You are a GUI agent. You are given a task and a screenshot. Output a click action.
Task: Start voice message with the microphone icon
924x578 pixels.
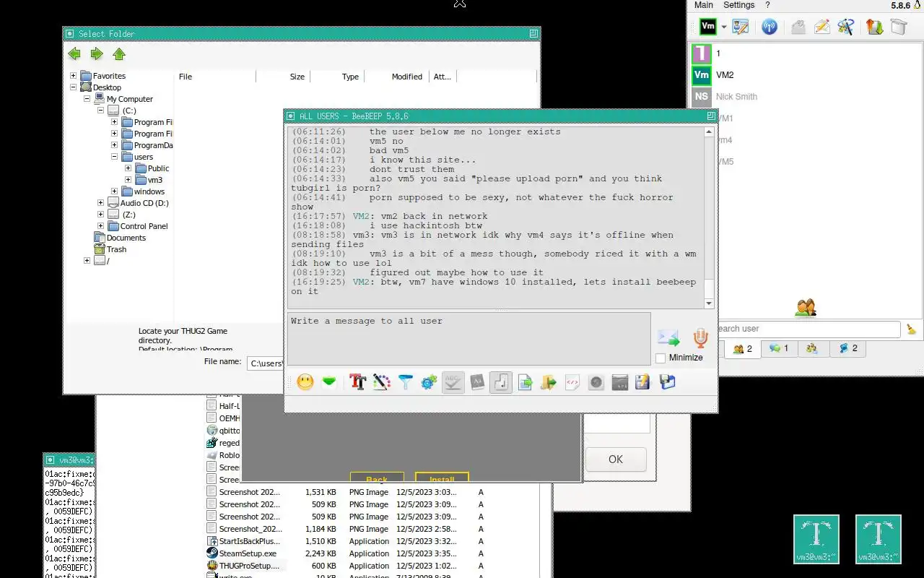699,337
